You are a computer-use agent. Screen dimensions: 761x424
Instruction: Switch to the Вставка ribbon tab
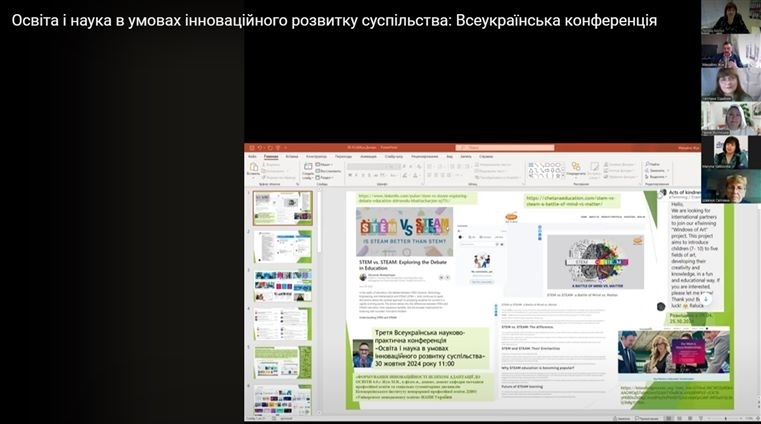pos(291,156)
